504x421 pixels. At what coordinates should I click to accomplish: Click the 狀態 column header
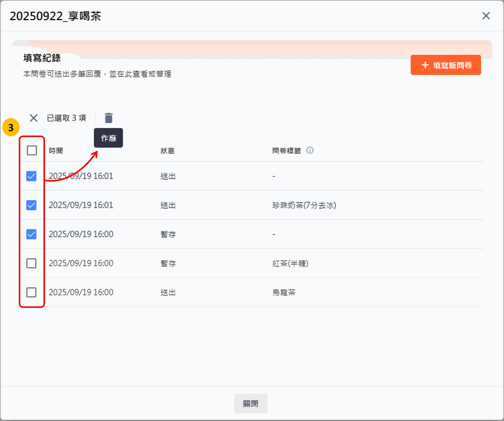click(x=167, y=151)
